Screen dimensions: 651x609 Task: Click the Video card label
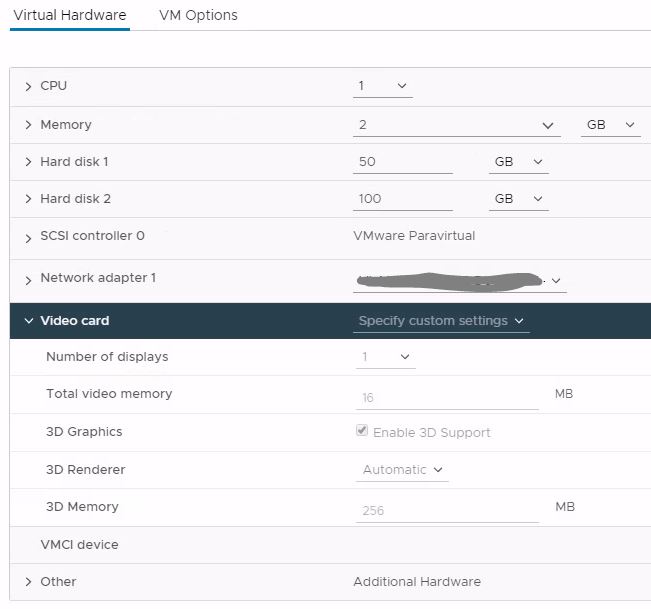75,321
